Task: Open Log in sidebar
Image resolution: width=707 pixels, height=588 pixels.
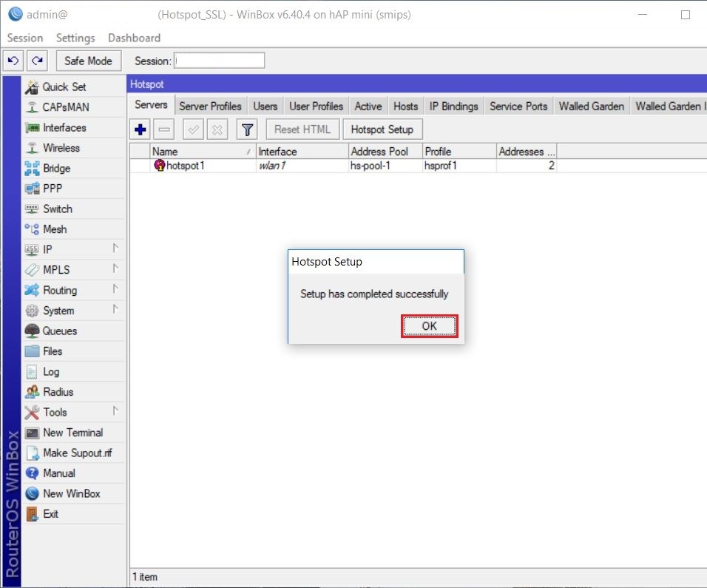Action: point(74,371)
